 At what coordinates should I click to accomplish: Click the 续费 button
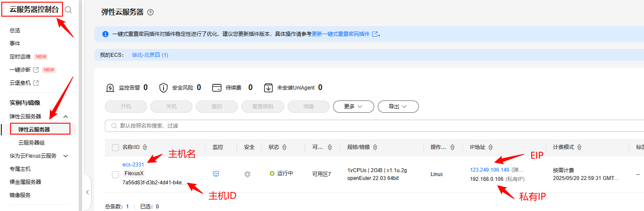coord(309,107)
